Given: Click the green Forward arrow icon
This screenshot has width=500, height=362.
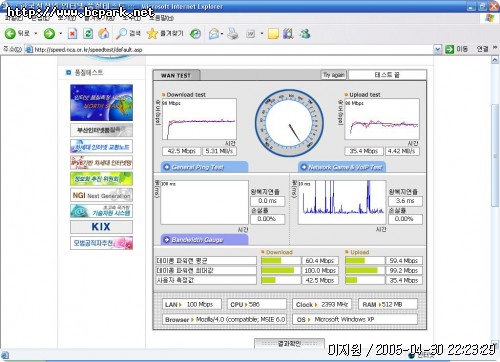Looking at the screenshot, I should coord(49,33).
